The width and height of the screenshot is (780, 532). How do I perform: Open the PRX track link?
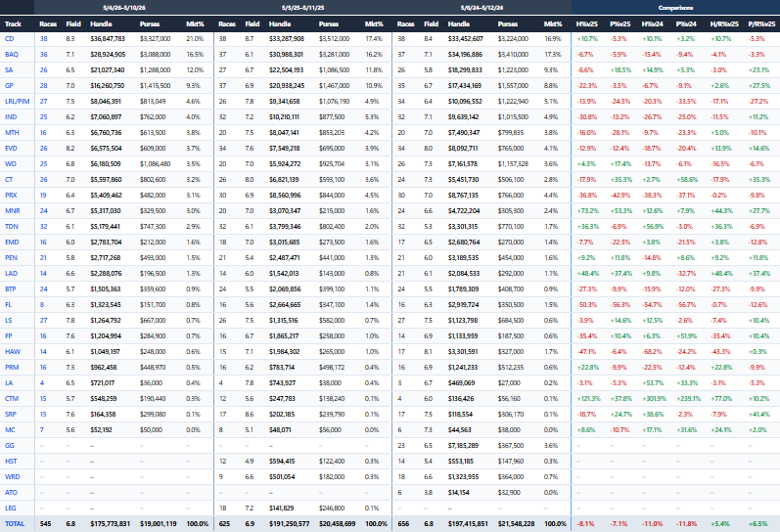11,196
